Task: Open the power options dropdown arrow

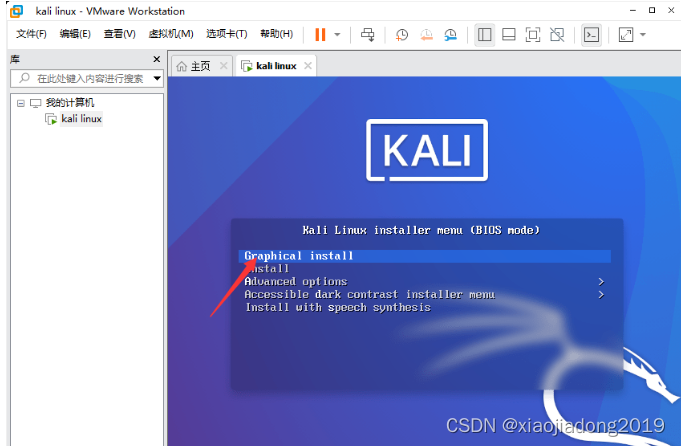Action: (x=337, y=35)
